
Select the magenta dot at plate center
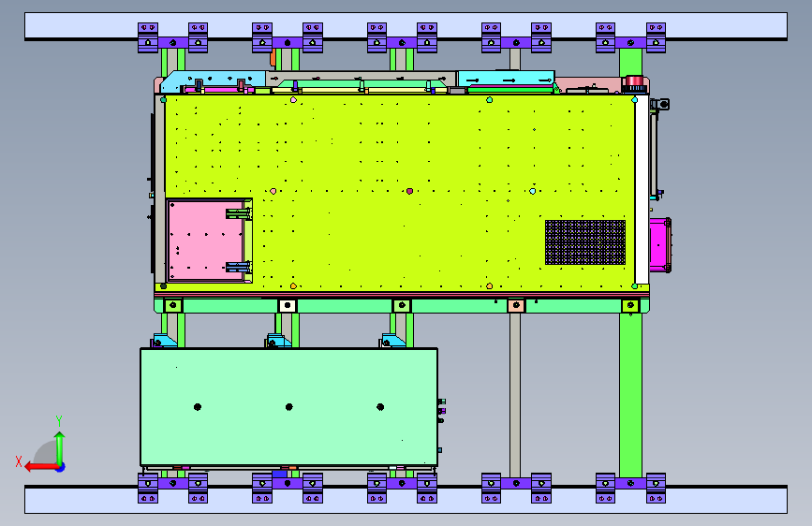(x=409, y=191)
